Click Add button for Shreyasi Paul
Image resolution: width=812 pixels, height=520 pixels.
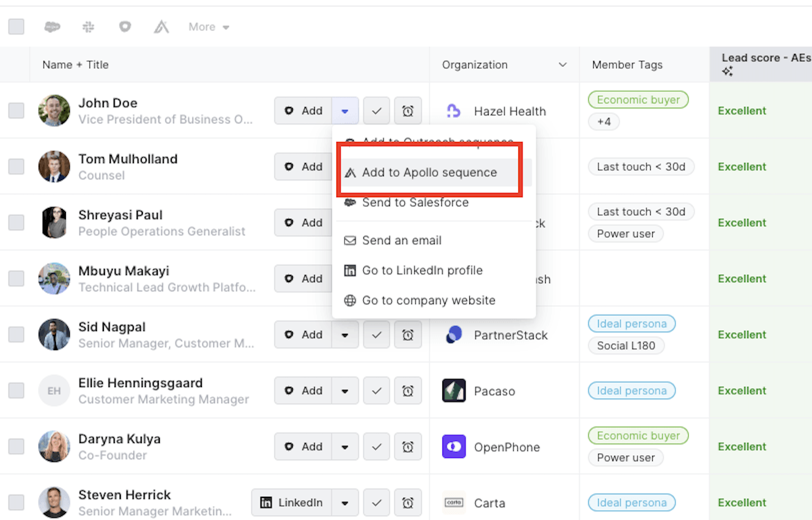[x=303, y=223]
